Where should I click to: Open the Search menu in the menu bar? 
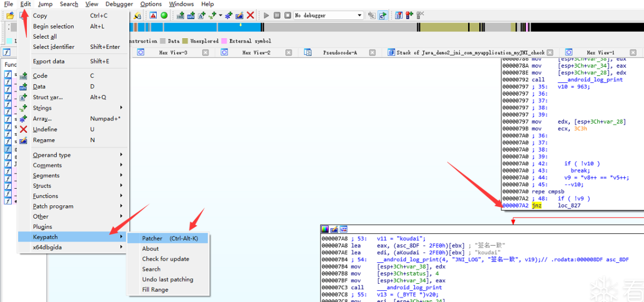pos(69,4)
